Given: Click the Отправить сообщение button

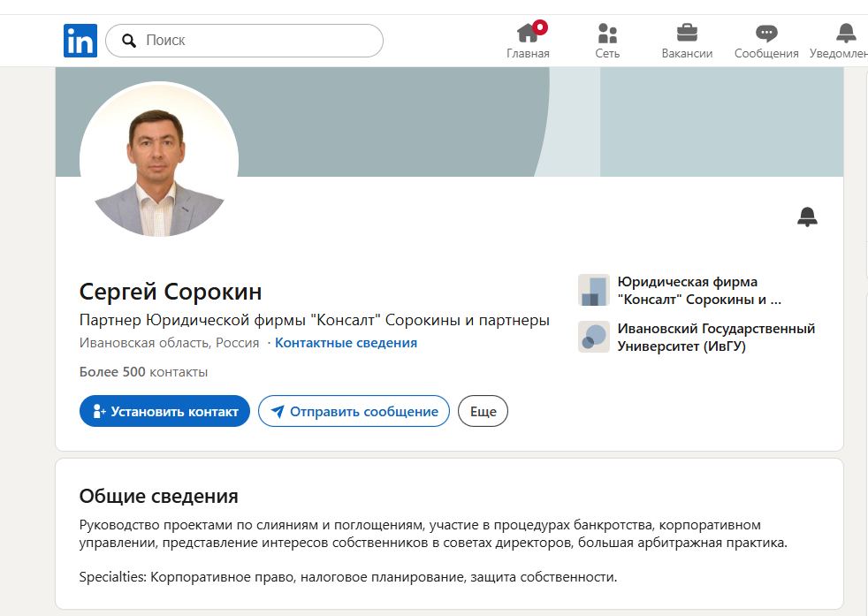Looking at the screenshot, I should point(354,411).
